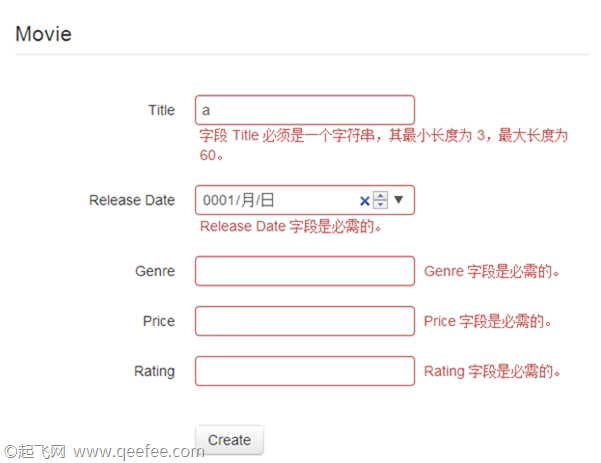The height and width of the screenshot is (463, 601).
Task: Click the Genre required error message
Action: point(492,271)
